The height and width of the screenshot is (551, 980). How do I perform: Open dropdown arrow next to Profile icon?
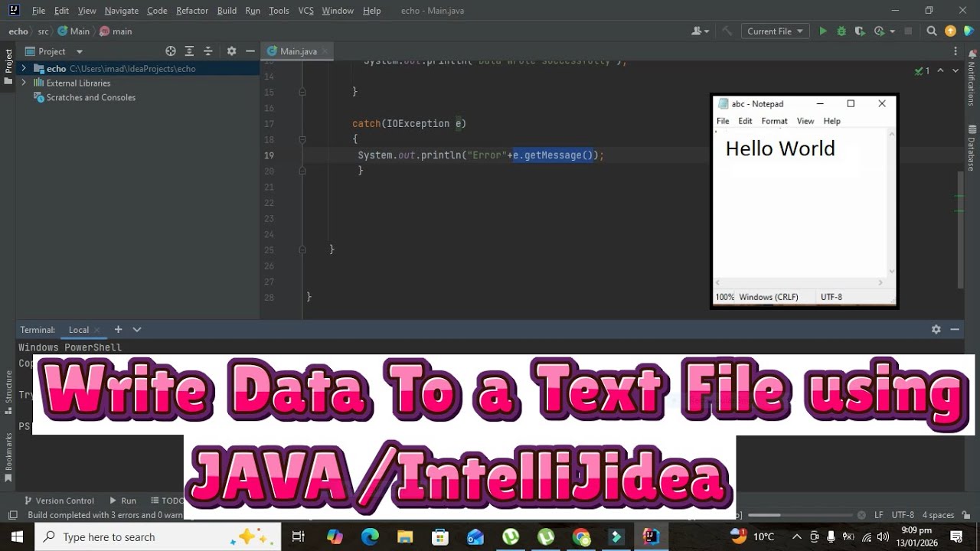(891, 31)
